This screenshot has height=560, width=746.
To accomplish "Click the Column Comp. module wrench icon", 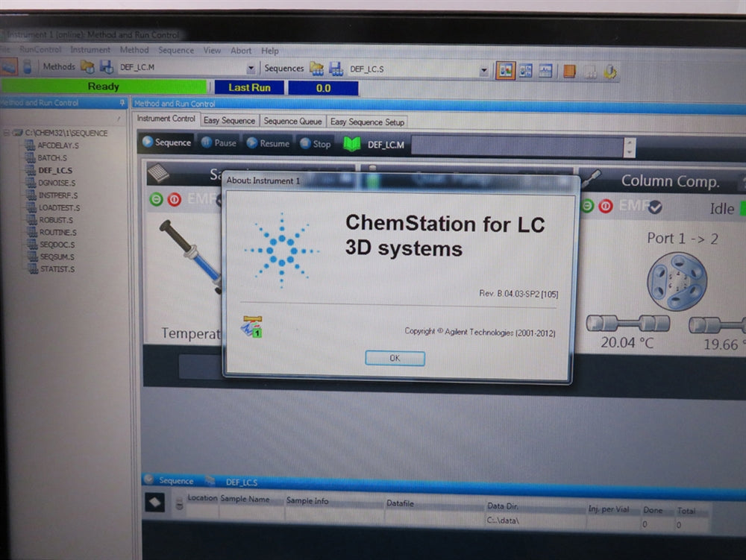I will 590,179.
